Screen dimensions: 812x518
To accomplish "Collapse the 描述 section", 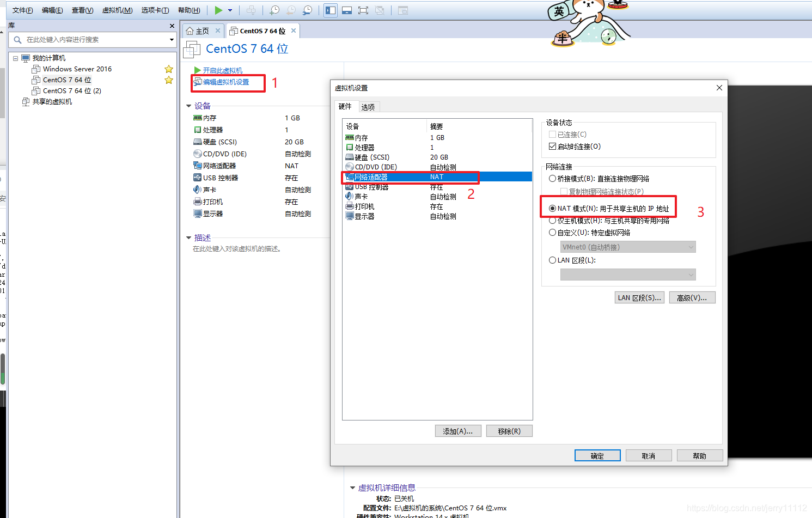I will point(189,237).
